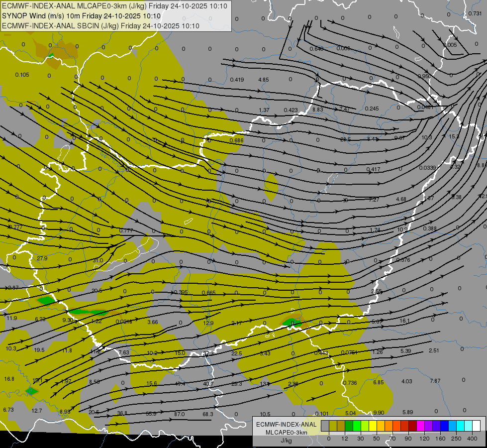Viewport: 487px width, 448px height.
Task: Click the legend name ECMWF-INDEX-ANAL
Action: coord(286,425)
